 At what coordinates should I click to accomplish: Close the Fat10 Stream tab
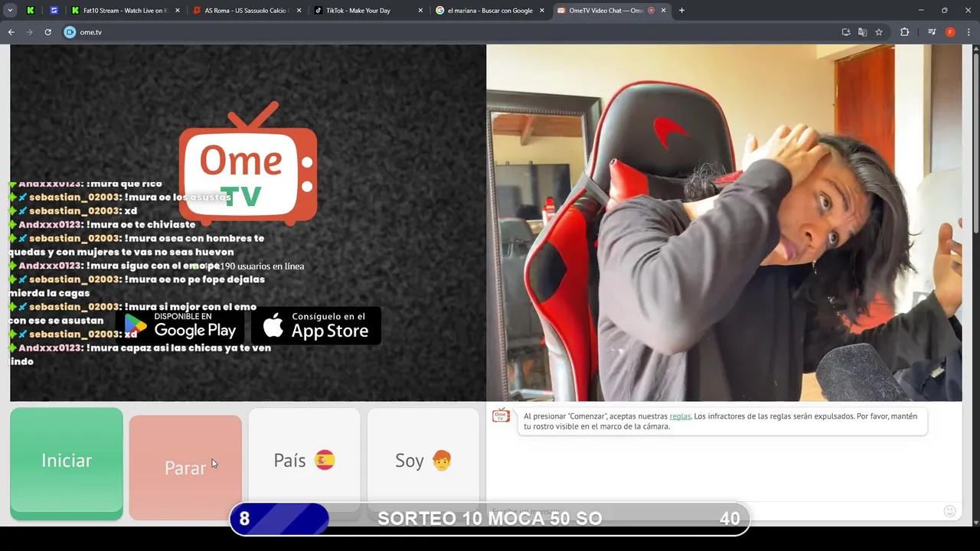pyautogui.click(x=178, y=11)
